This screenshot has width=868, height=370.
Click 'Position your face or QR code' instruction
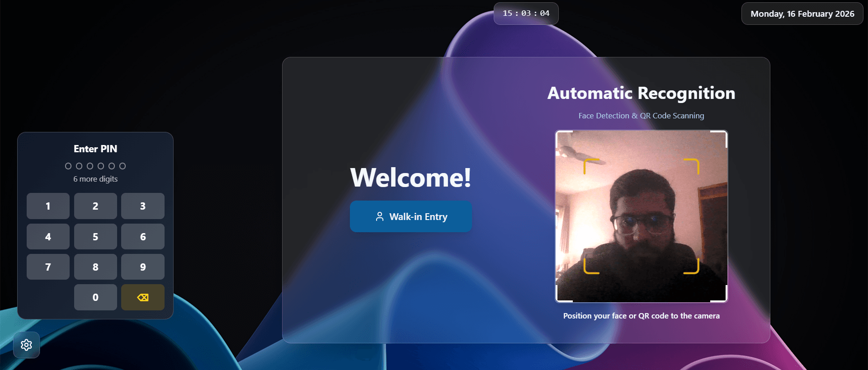(x=641, y=316)
